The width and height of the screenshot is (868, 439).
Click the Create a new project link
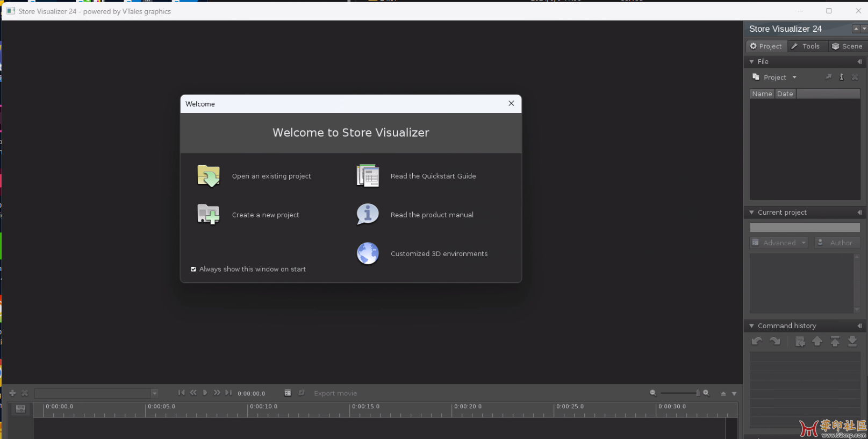coord(266,215)
